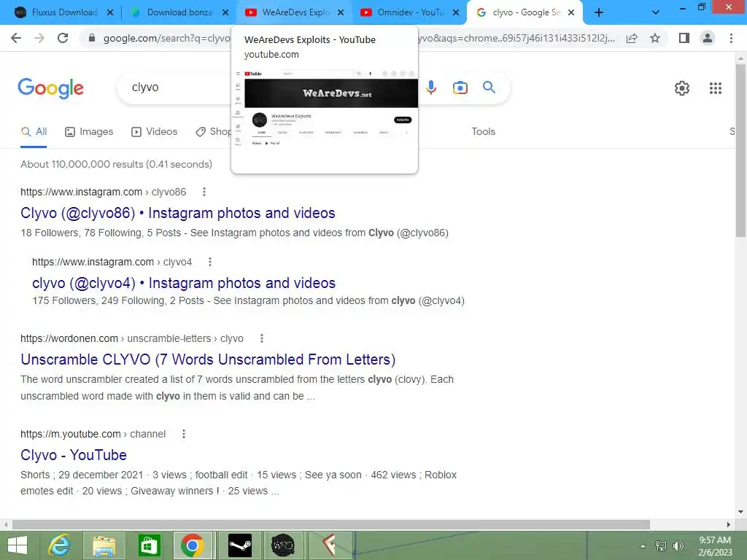Close the Fluxus Download tab
The width and height of the screenshot is (747, 560).
(110, 13)
